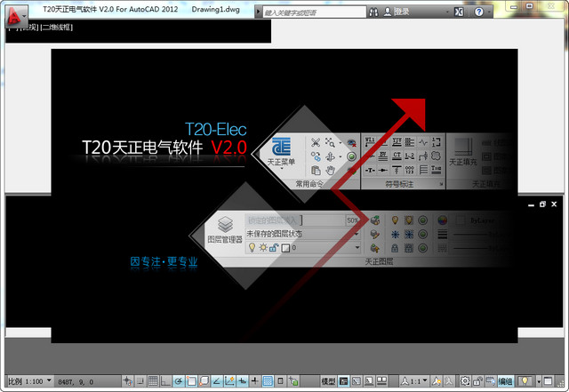
Task: Click the Dynamic Input status icon
Action: [242, 380]
